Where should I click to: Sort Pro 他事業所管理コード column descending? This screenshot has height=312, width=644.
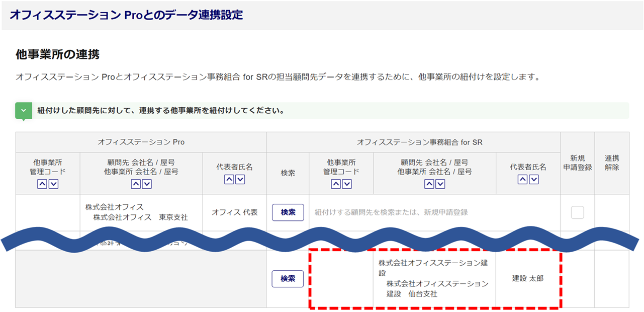pyautogui.click(x=53, y=184)
